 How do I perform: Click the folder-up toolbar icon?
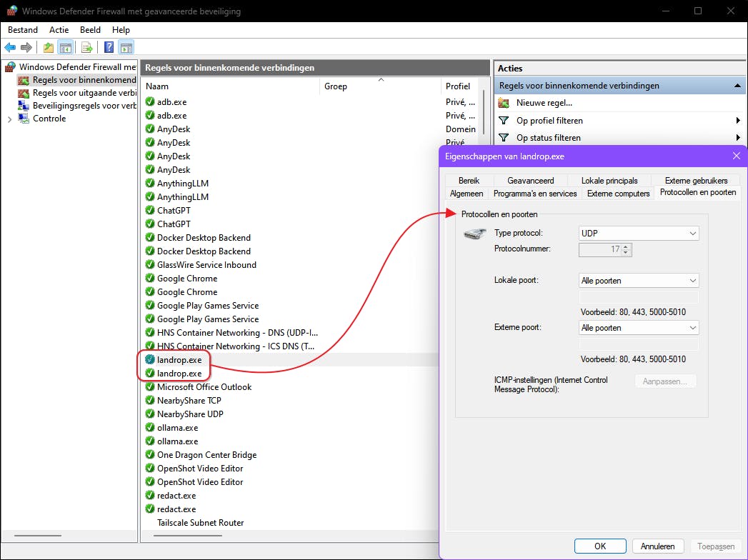(48, 47)
